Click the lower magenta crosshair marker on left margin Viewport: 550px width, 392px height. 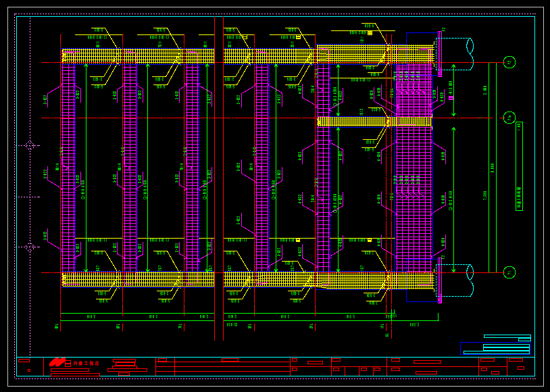click(x=30, y=247)
